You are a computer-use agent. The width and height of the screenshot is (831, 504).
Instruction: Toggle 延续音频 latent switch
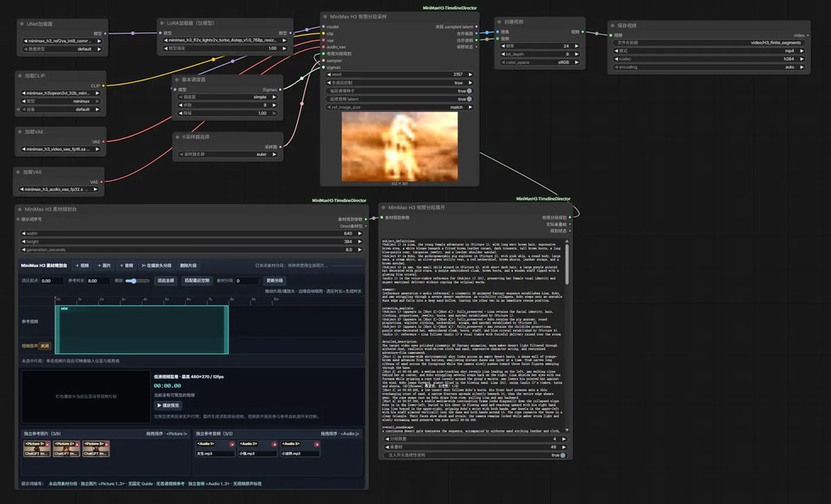(x=469, y=99)
